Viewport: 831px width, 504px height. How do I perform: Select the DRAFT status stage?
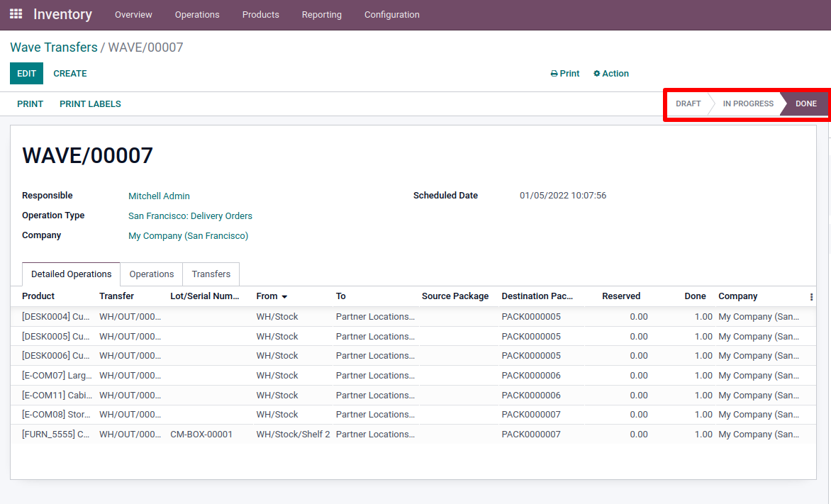(x=688, y=104)
